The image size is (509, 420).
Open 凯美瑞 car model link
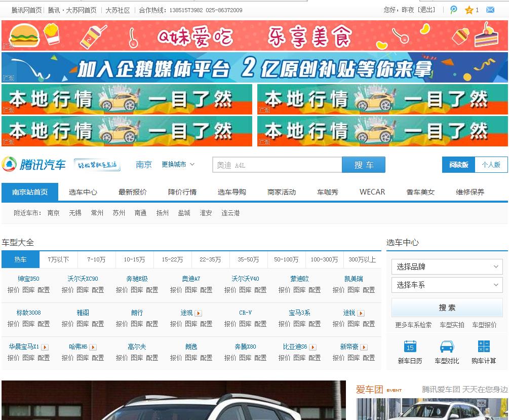[x=354, y=279]
